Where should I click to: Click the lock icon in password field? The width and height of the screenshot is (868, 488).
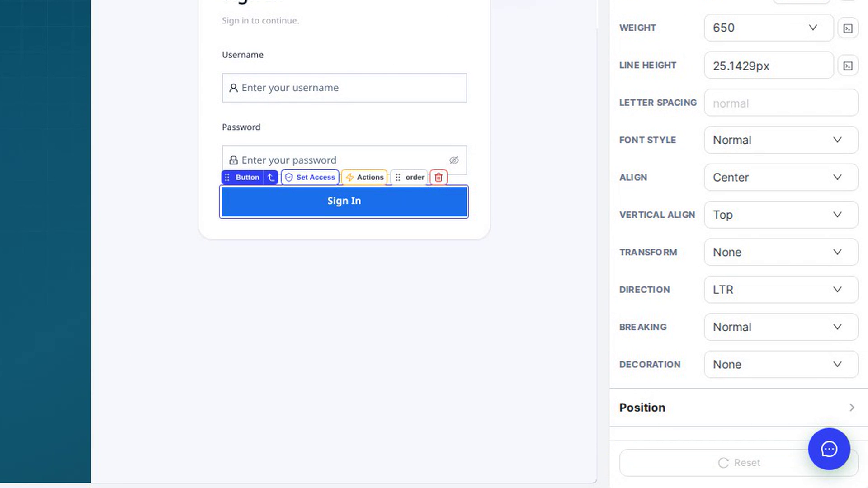pos(233,160)
